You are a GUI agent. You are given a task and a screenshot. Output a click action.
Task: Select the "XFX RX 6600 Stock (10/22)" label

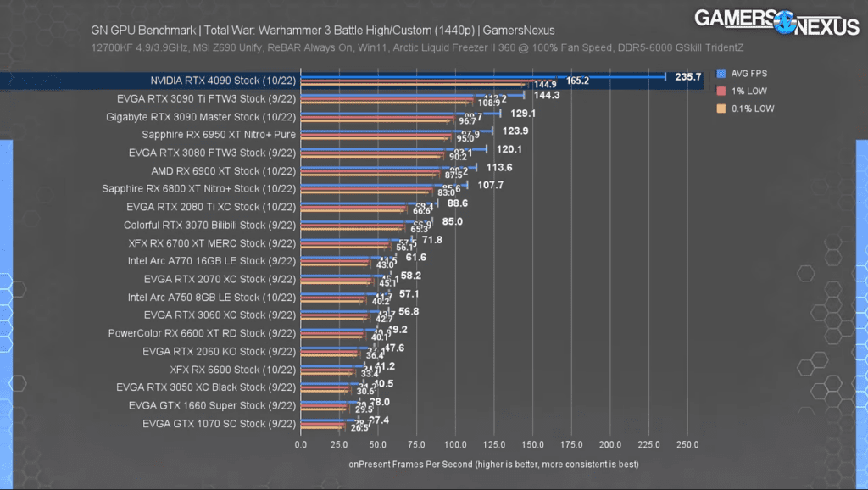(x=233, y=370)
